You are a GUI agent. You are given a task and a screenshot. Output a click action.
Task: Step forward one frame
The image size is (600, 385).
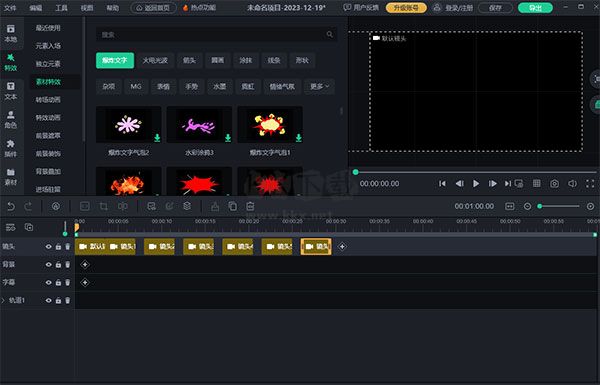coord(492,184)
